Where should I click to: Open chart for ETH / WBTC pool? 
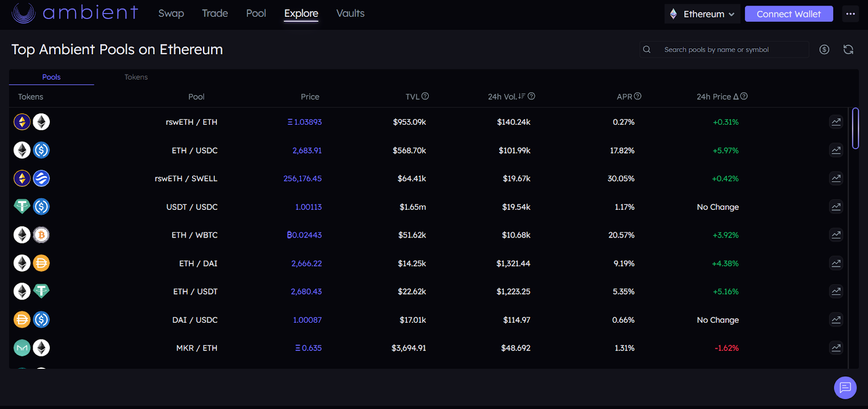pyautogui.click(x=836, y=235)
